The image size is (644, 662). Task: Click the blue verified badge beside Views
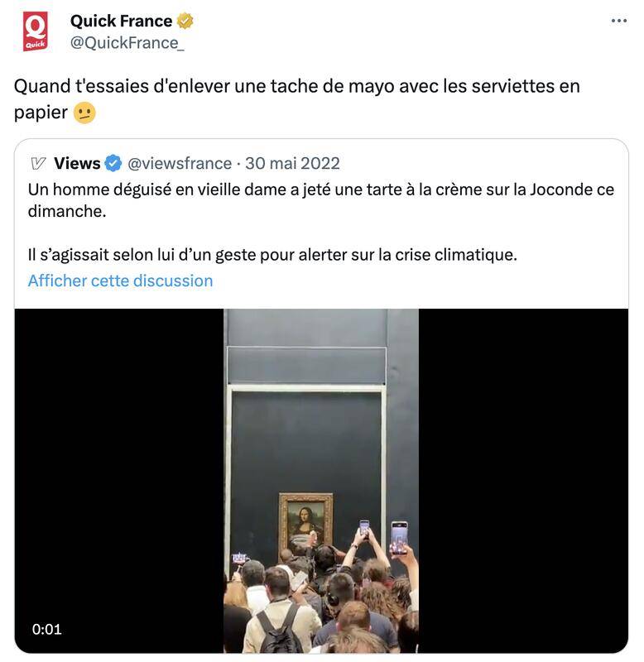click(113, 163)
